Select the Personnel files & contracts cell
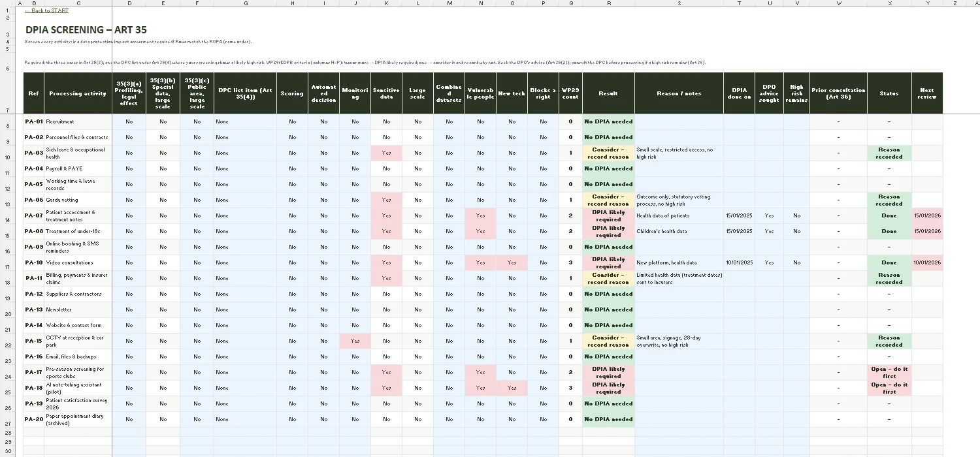 pyautogui.click(x=78, y=138)
